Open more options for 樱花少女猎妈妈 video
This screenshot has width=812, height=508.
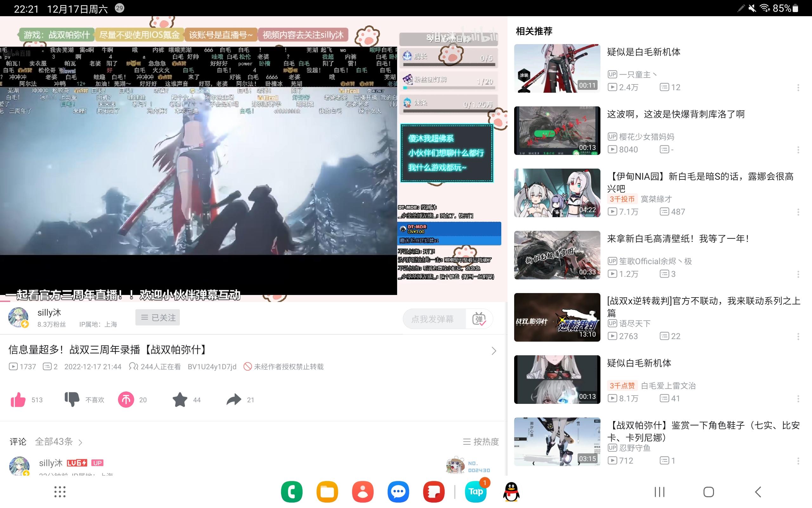[798, 150]
